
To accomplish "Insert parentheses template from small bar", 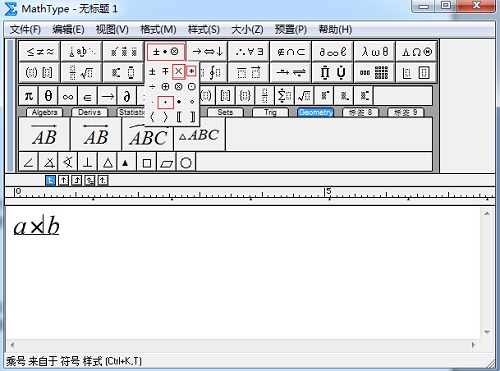I will pyautogui.click(x=206, y=96).
